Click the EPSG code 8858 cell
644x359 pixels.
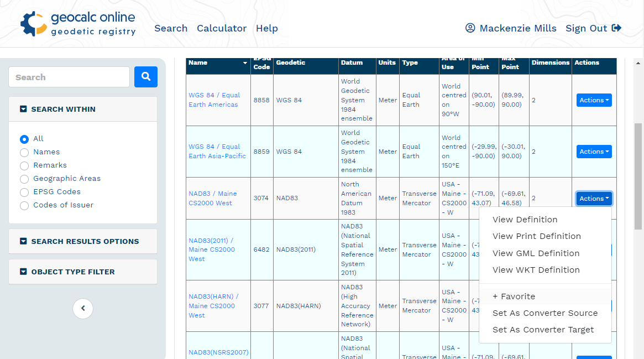(x=261, y=100)
